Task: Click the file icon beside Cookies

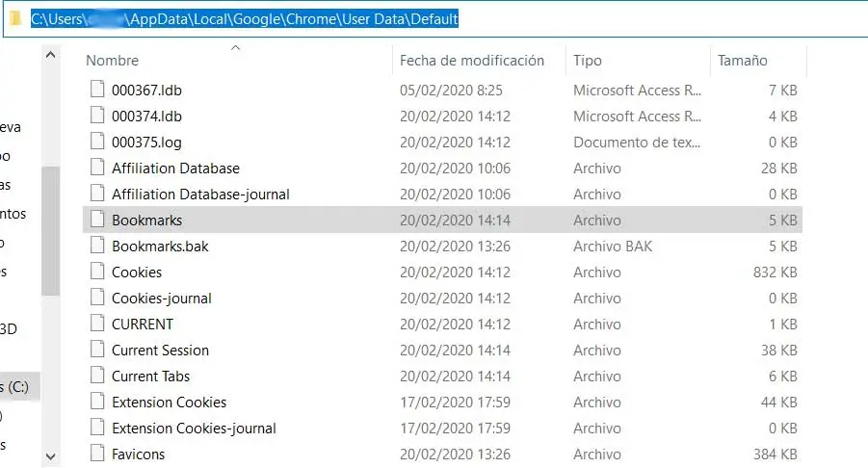Action: 95,272
